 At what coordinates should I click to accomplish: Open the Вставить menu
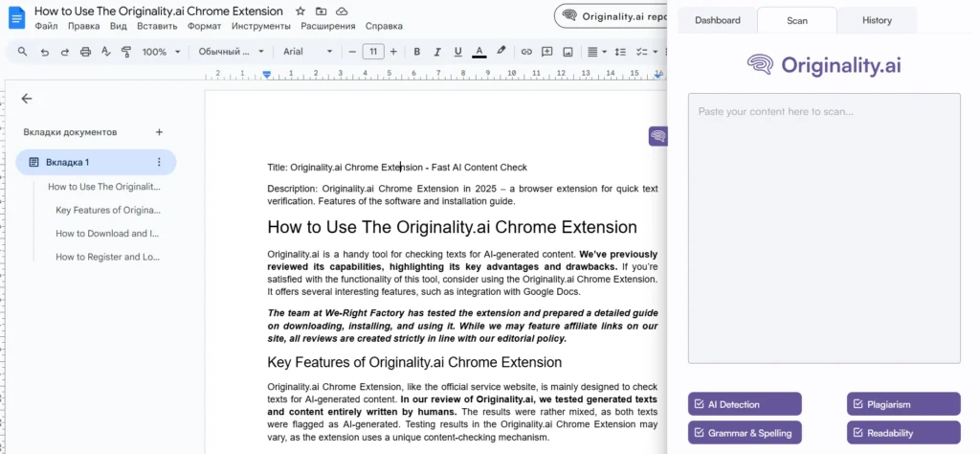click(157, 26)
